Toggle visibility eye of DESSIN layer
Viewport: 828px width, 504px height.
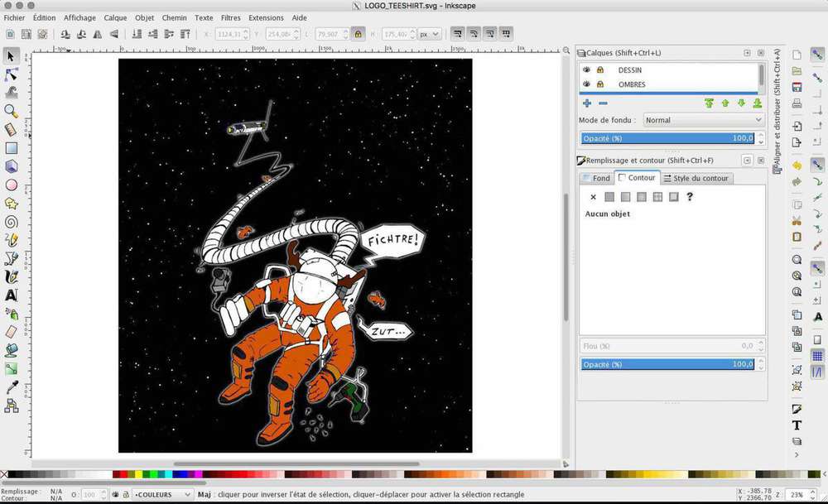coord(586,70)
